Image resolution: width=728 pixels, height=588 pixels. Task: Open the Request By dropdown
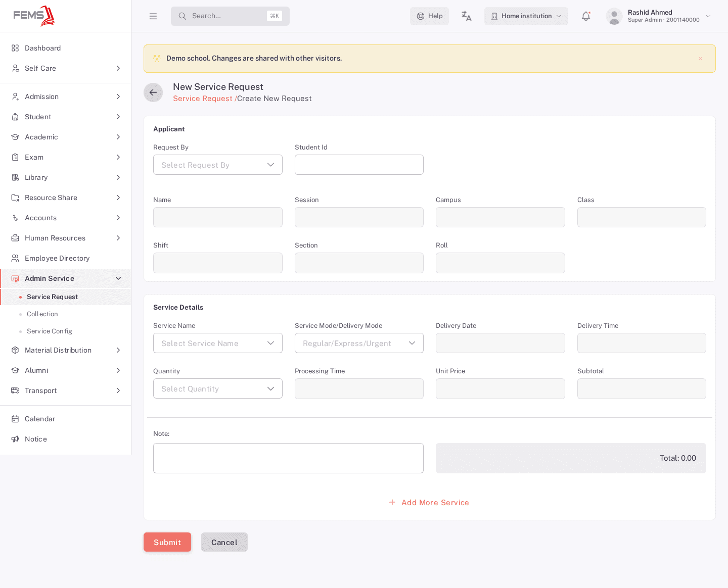[218, 165]
